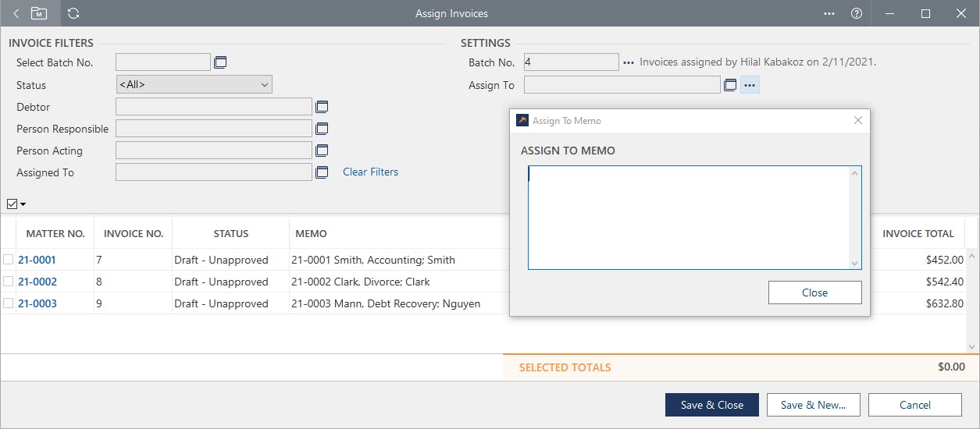This screenshot has height=429, width=980.
Task: Open the help question mark icon
Action: tap(857, 13)
